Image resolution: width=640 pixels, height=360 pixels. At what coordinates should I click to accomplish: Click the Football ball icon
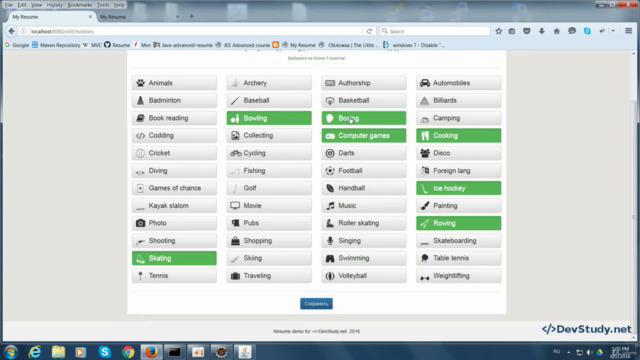(330, 171)
